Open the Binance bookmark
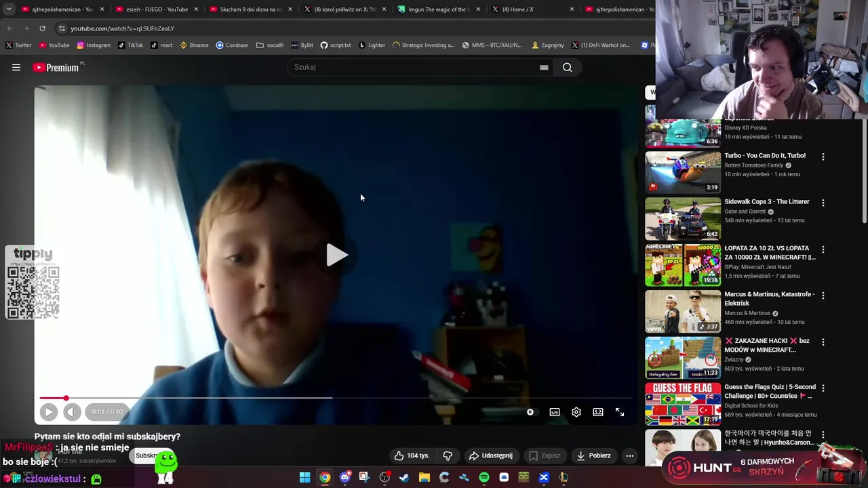This screenshot has height=488, width=868. click(194, 45)
